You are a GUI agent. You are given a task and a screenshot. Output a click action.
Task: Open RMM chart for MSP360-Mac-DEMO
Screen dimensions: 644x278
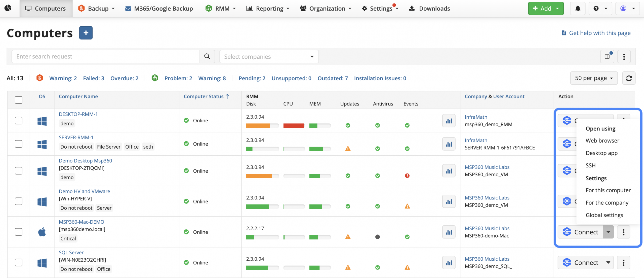tap(449, 232)
